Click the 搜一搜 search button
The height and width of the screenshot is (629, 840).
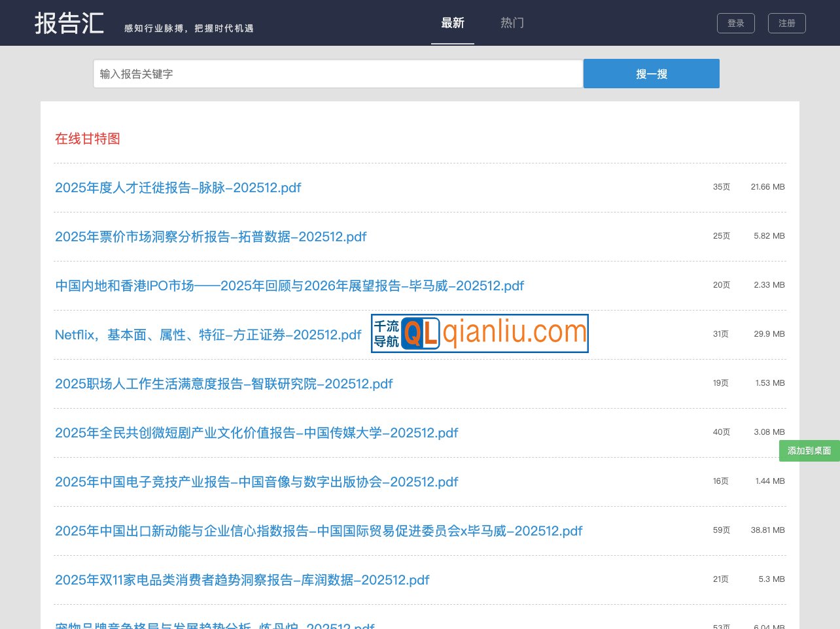(x=651, y=74)
